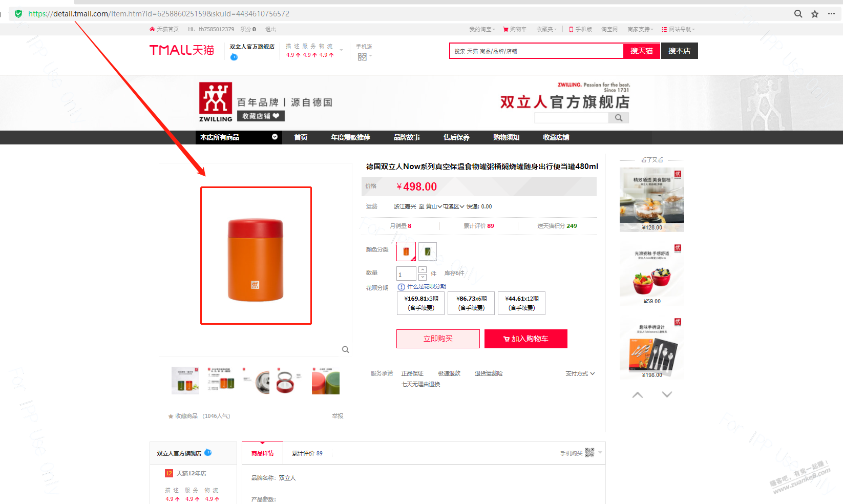The width and height of the screenshot is (843, 504).
Task: Click the TMALL天猫 logo
Action: (182, 50)
